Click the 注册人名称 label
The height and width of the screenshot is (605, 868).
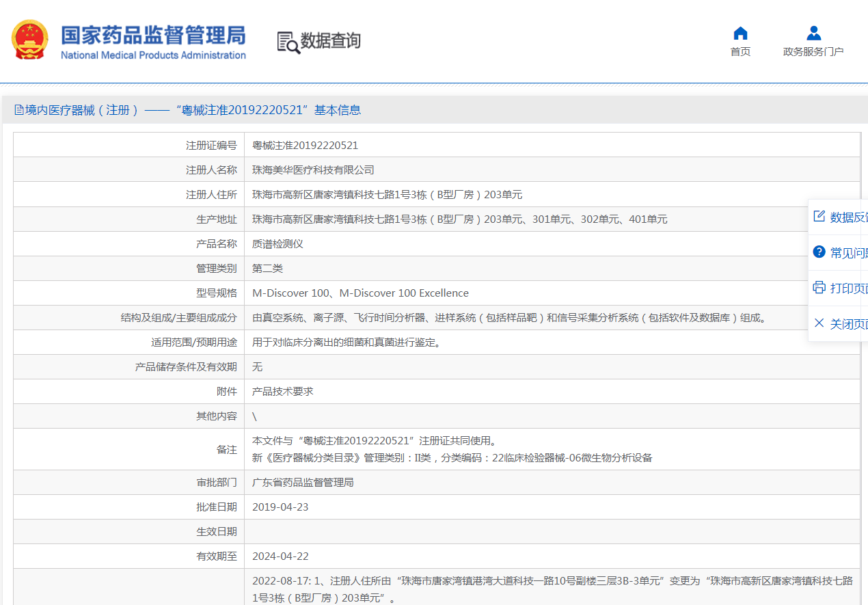211,170
